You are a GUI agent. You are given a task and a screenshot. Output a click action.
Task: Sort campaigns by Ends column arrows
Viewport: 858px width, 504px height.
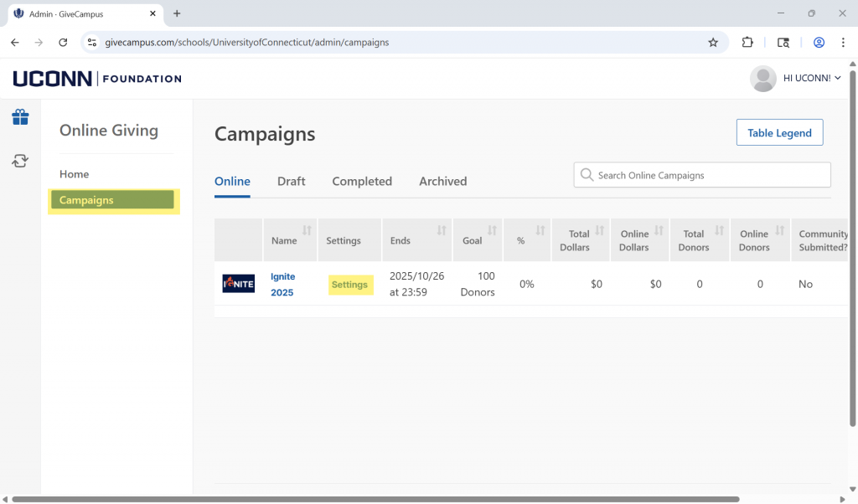tap(442, 230)
